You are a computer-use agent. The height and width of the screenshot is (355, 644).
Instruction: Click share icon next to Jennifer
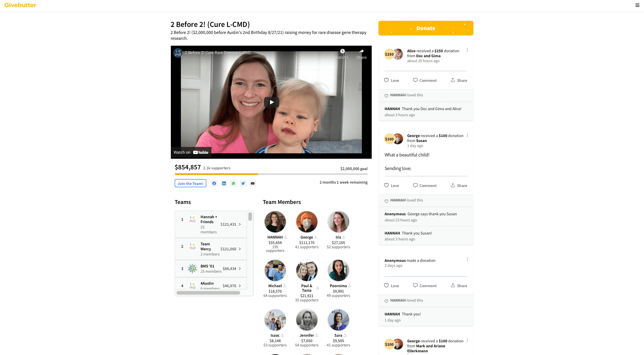317,335
